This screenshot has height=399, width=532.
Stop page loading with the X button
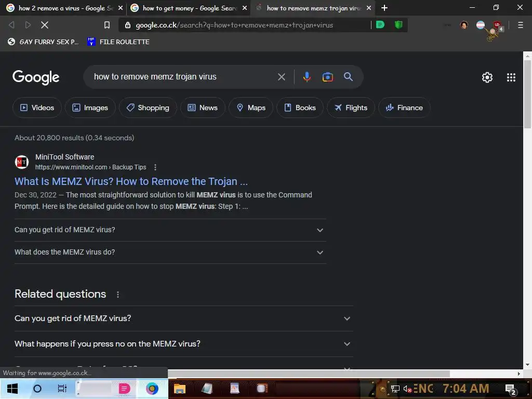45,25
